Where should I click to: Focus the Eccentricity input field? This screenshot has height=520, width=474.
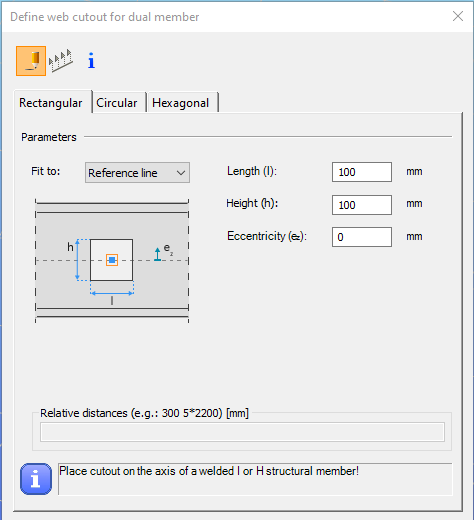click(362, 237)
